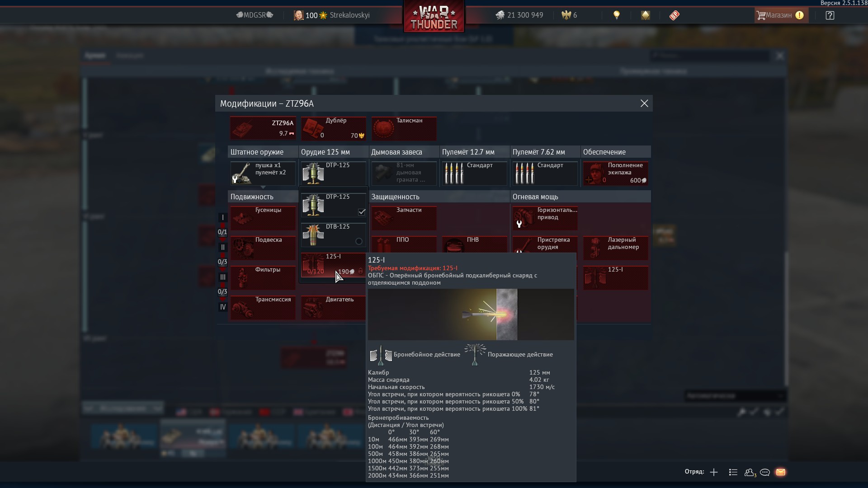868x488 pixels.
Task: Open the Талисман modification
Action: coord(404,128)
